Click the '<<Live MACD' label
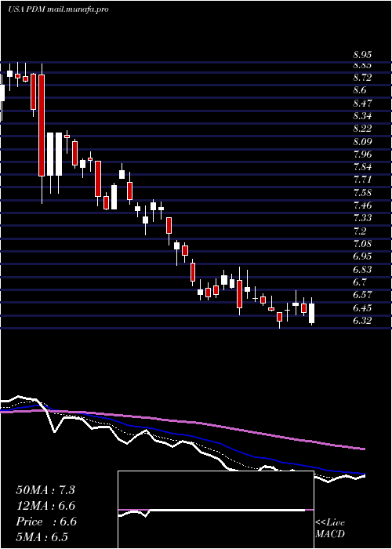 tap(330, 529)
